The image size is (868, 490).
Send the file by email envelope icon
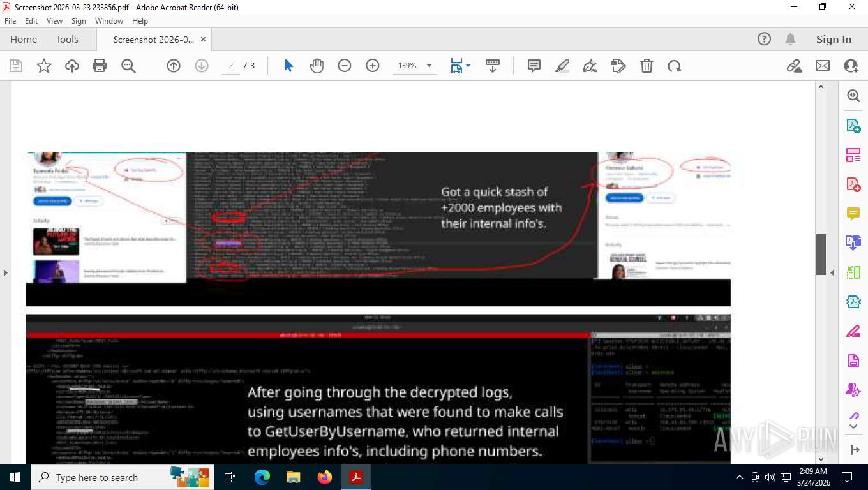click(x=823, y=66)
